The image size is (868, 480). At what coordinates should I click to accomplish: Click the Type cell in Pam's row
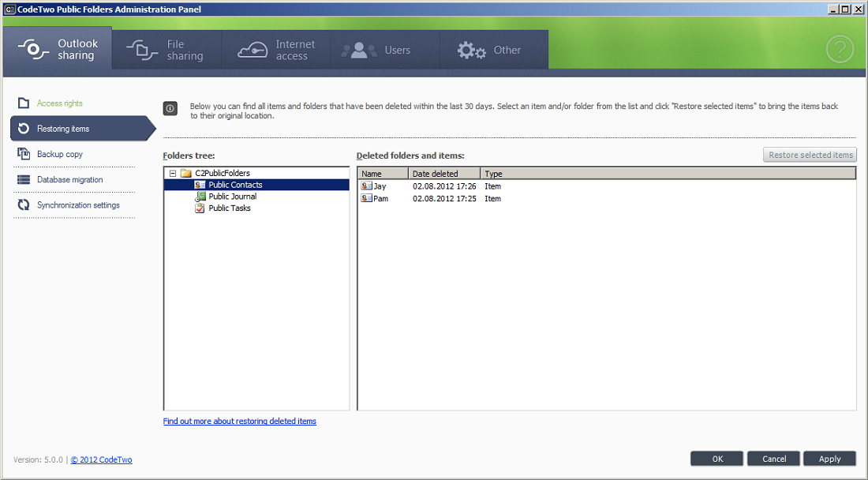point(492,198)
